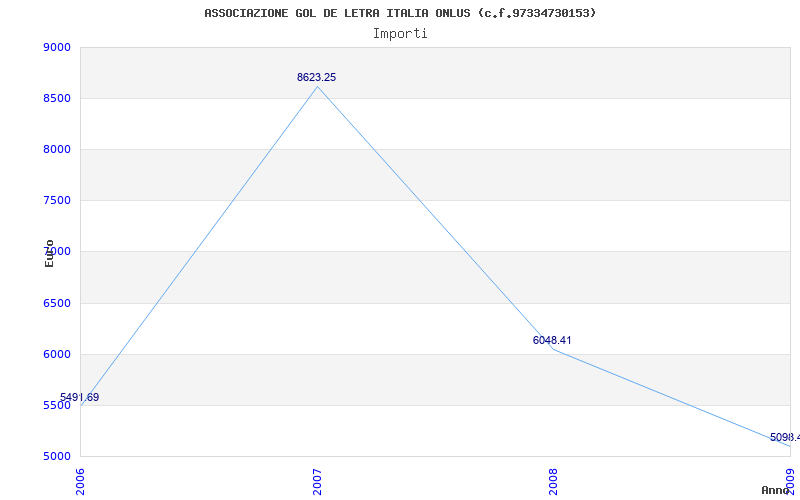Click the 6500 y-axis label
The height and width of the screenshot is (500, 800).
point(57,304)
